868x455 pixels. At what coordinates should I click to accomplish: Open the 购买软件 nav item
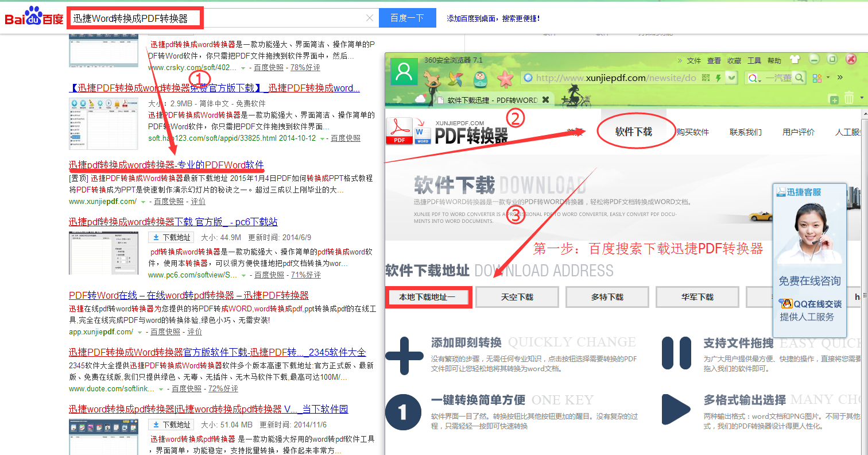[693, 132]
